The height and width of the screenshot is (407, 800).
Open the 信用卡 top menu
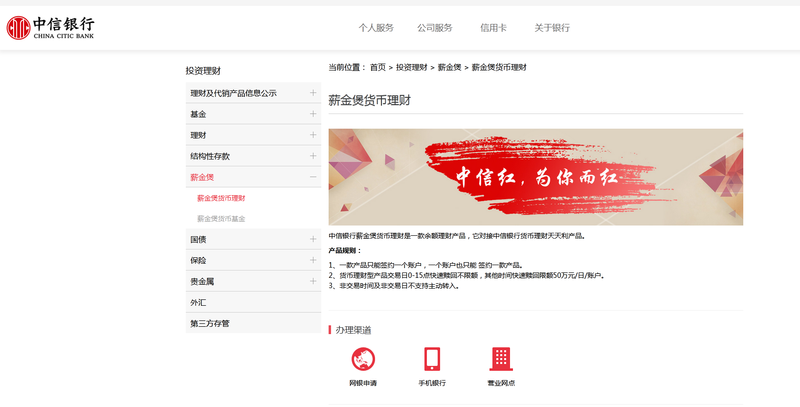tap(493, 28)
